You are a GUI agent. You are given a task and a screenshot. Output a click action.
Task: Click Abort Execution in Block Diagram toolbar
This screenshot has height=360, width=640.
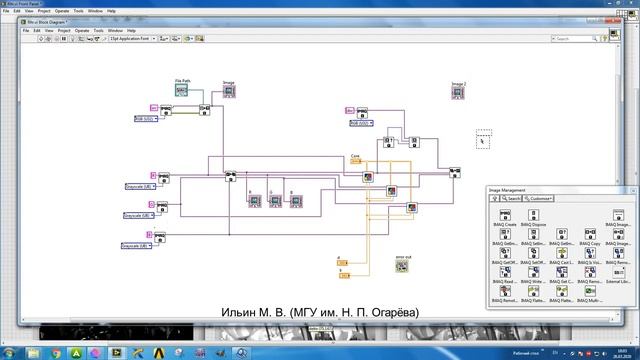(56, 38)
